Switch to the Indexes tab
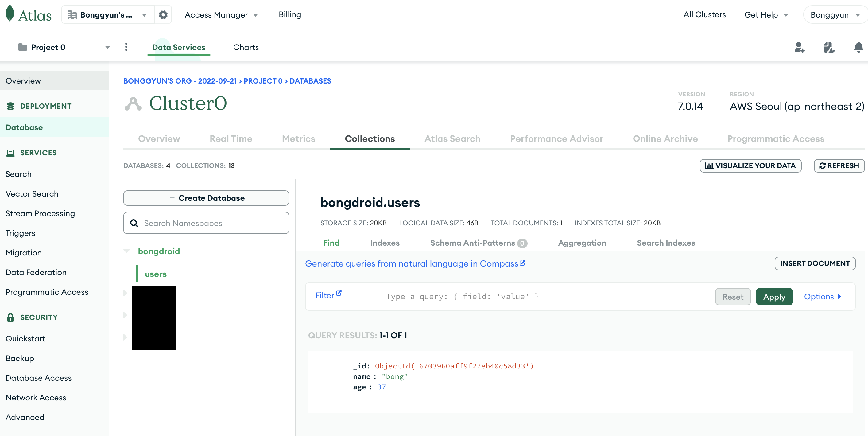 [385, 243]
